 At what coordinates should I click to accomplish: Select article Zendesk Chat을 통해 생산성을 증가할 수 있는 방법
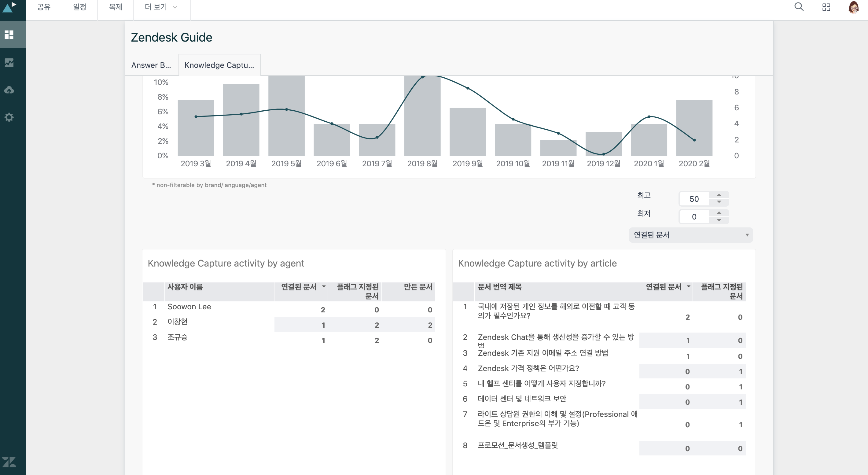coord(556,341)
